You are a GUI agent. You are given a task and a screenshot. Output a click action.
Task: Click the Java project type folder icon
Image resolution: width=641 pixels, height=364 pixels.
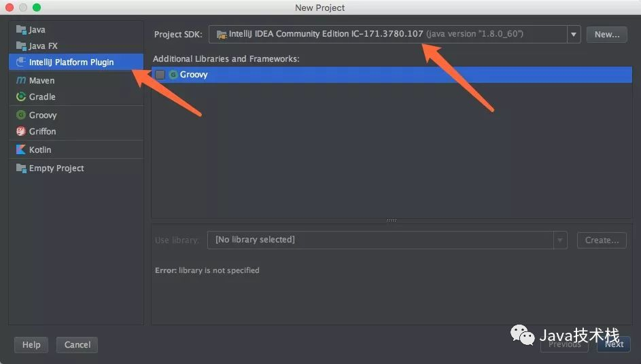click(x=21, y=30)
